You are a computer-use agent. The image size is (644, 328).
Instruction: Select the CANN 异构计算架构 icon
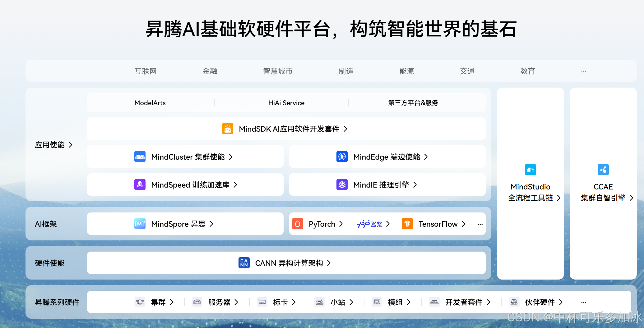pos(244,263)
